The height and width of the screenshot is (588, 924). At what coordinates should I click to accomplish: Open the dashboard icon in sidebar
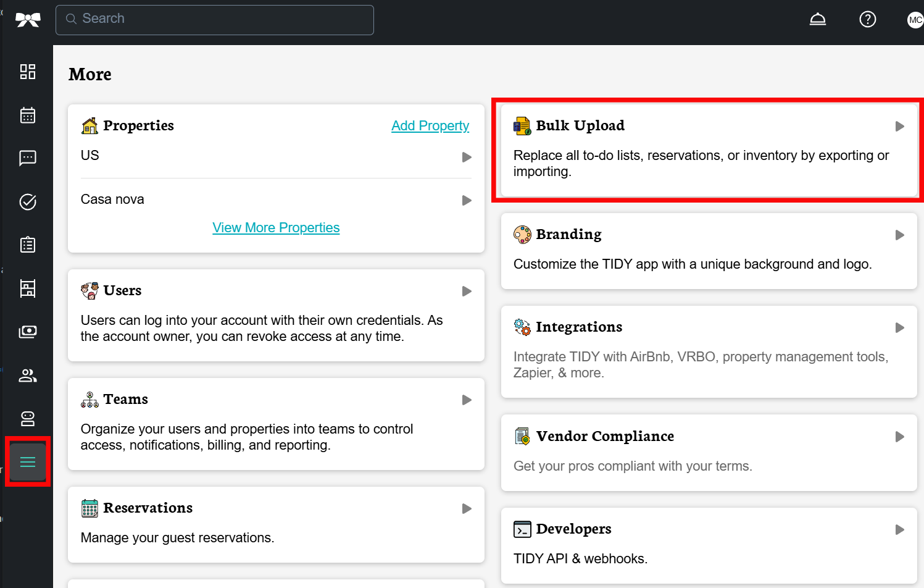(28, 72)
